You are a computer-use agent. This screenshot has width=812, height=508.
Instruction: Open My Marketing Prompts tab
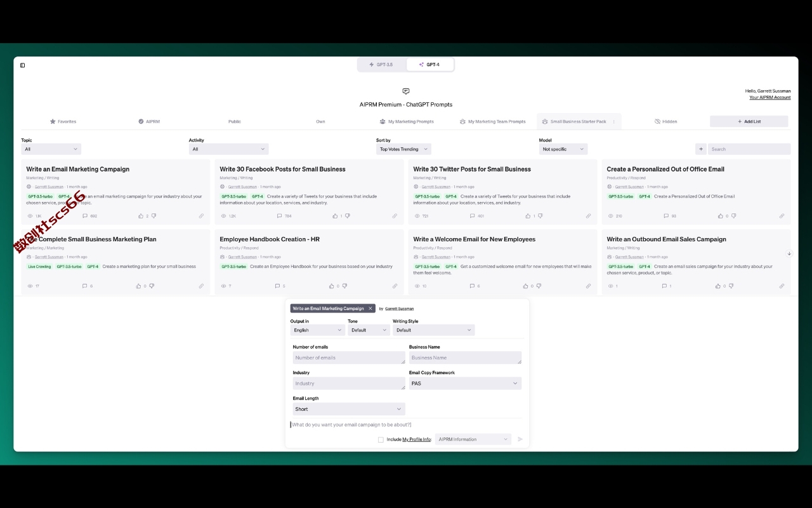[407, 121]
